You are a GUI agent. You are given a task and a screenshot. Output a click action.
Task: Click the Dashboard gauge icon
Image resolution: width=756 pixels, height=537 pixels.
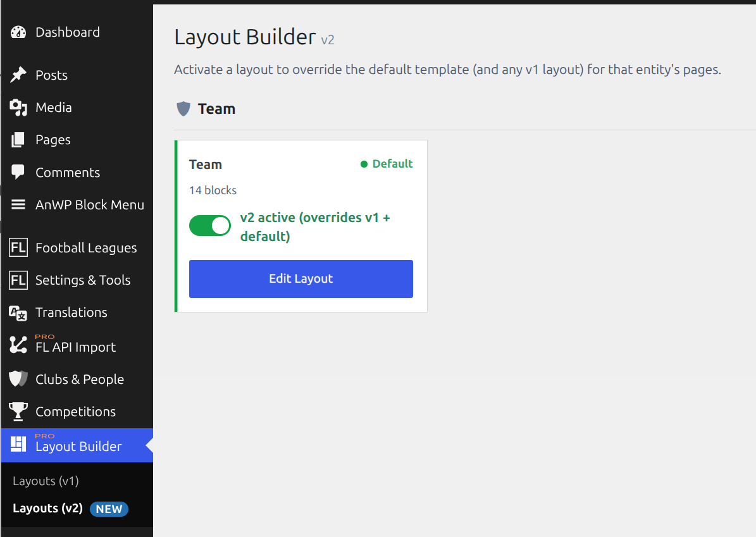point(18,32)
